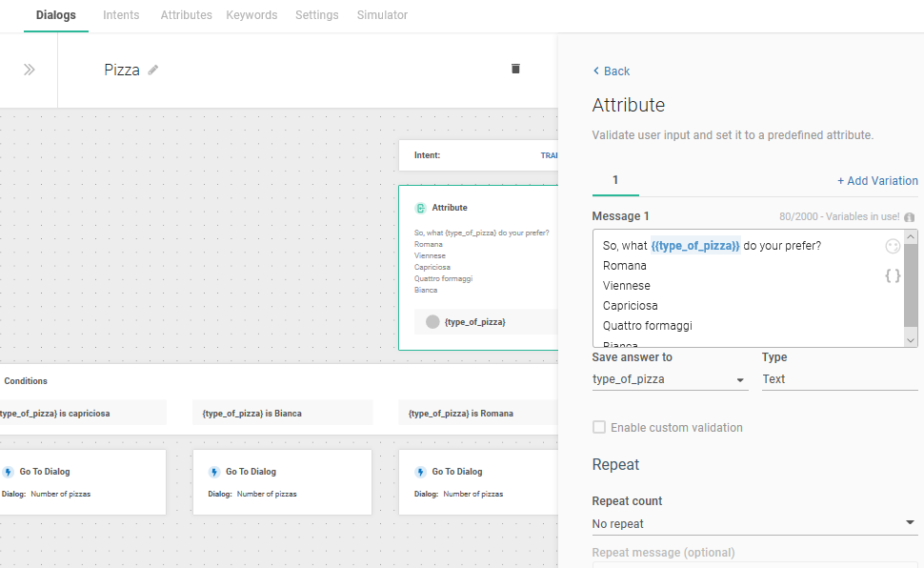Image resolution: width=924 pixels, height=568 pixels.
Task: Click Add Variation
Action: [x=877, y=181]
